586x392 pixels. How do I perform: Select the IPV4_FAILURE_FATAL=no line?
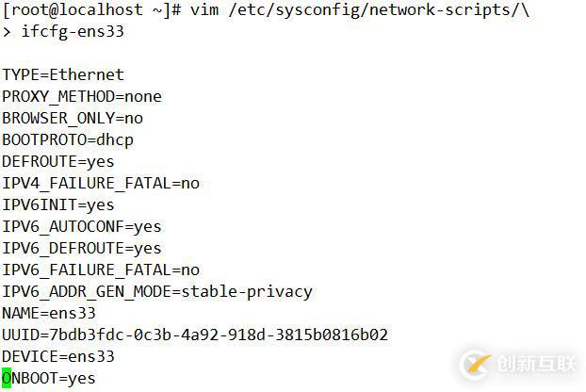101,183
